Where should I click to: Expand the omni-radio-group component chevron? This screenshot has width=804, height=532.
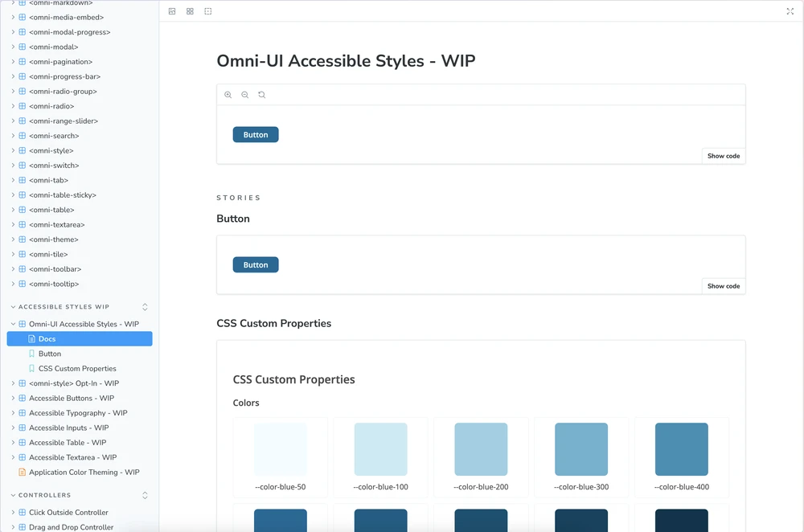click(14, 92)
